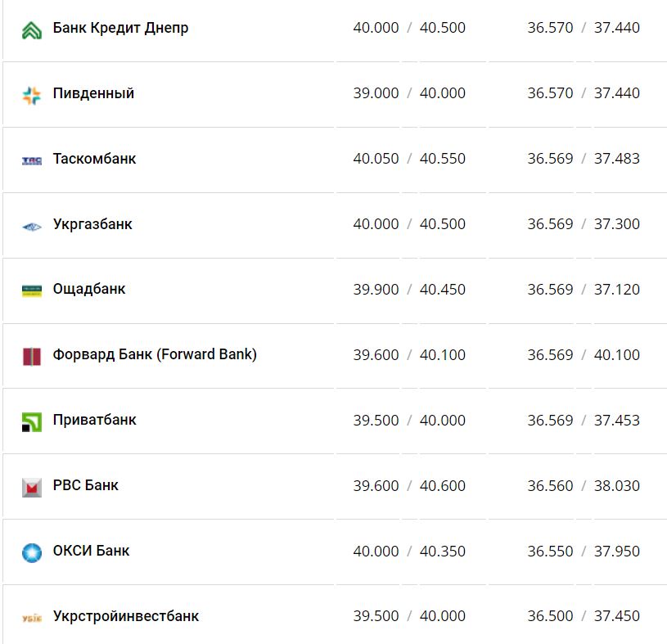Open the Пивденный bank name link
Screen dimensions: 667x644
93,93
